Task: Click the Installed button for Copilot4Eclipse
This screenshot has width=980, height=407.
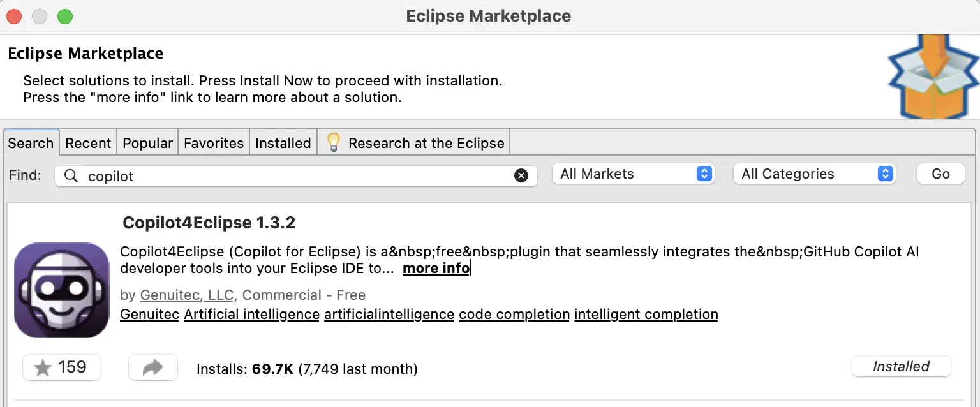Action: click(x=901, y=367)
